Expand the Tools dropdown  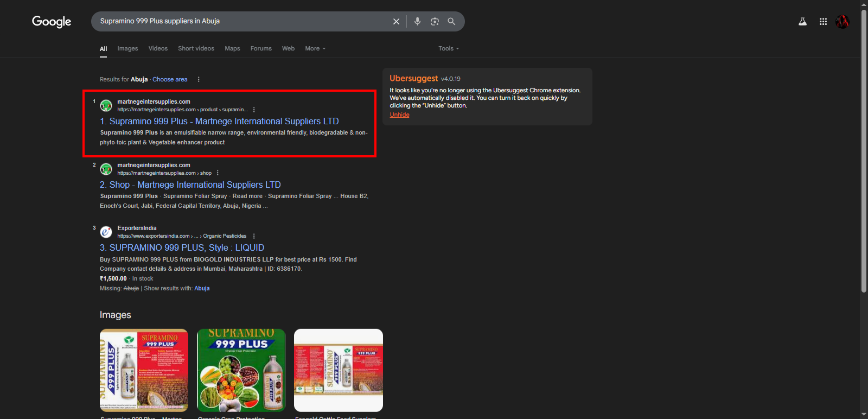[x=449, y=48]
